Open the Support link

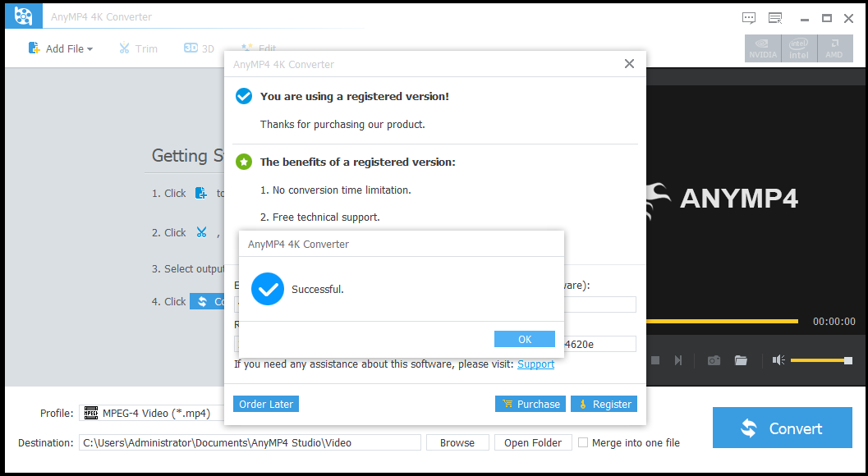(535, 364)
